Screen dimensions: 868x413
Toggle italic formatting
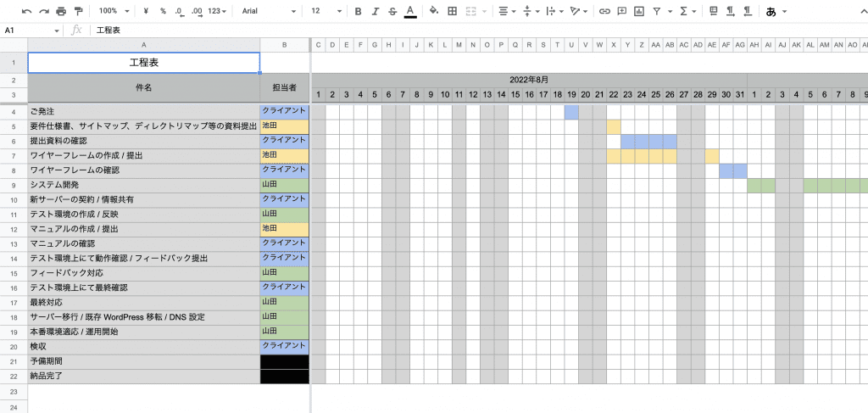[x=376, y=11]
